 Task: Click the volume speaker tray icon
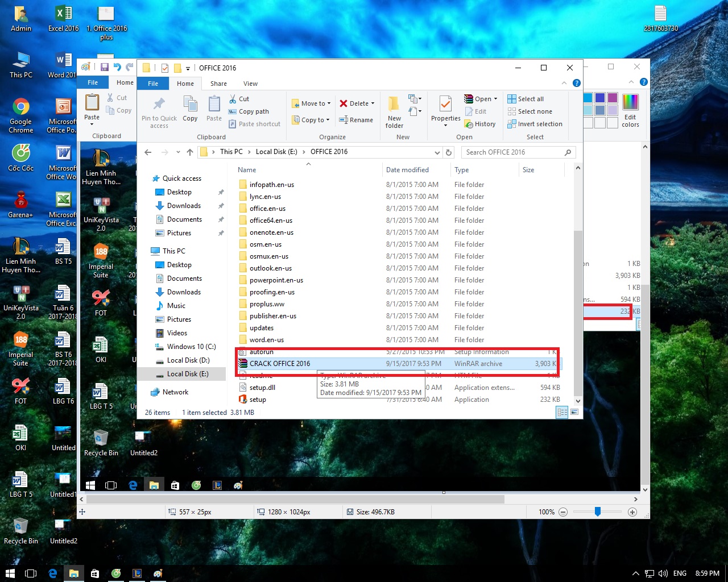click(x=663, y=573)
